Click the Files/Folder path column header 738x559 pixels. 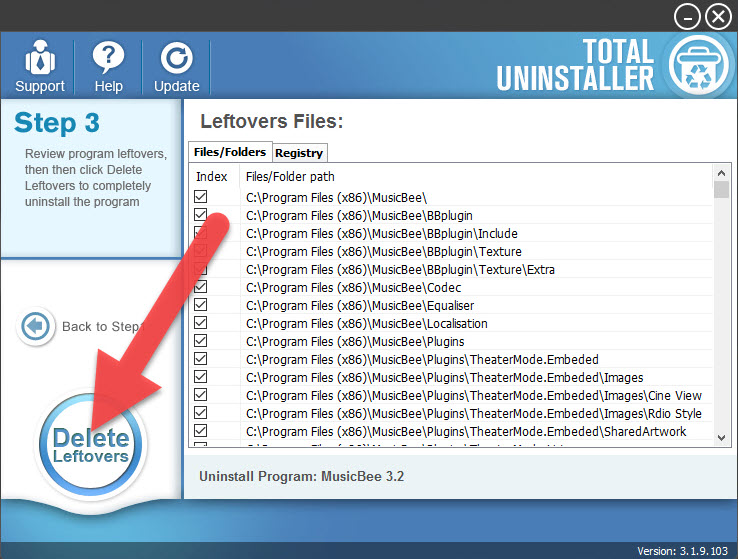point(290,176)
